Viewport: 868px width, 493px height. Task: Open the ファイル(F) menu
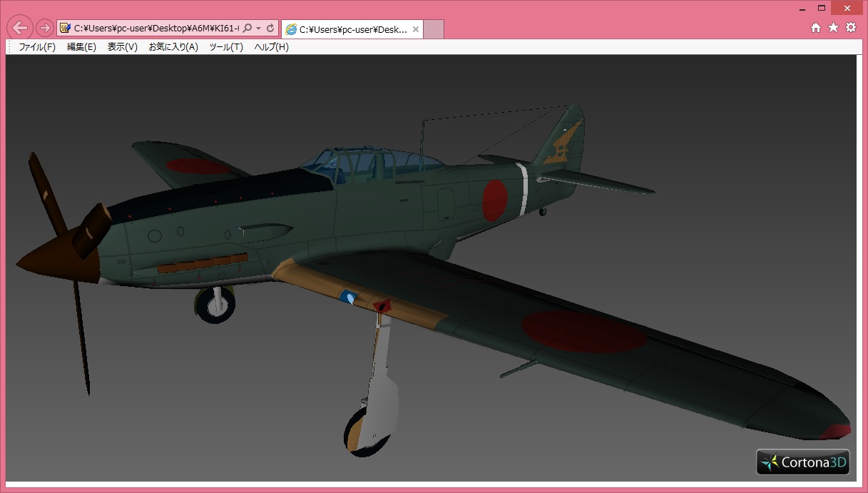37,47
